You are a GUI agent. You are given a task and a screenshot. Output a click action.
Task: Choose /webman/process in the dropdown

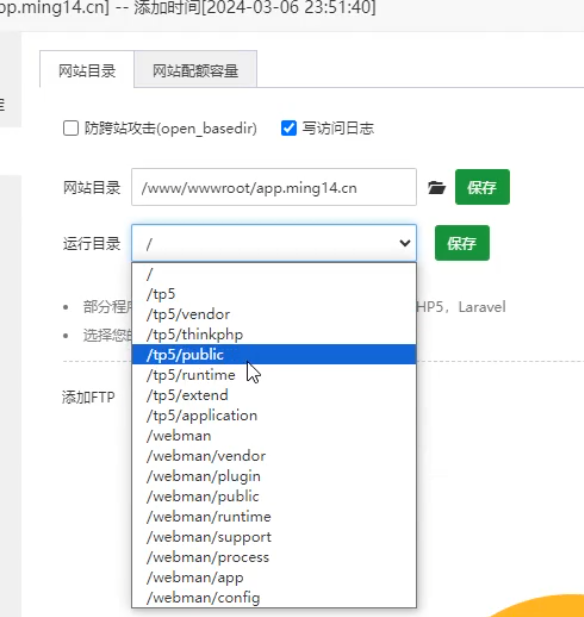[x=274, y=557]
